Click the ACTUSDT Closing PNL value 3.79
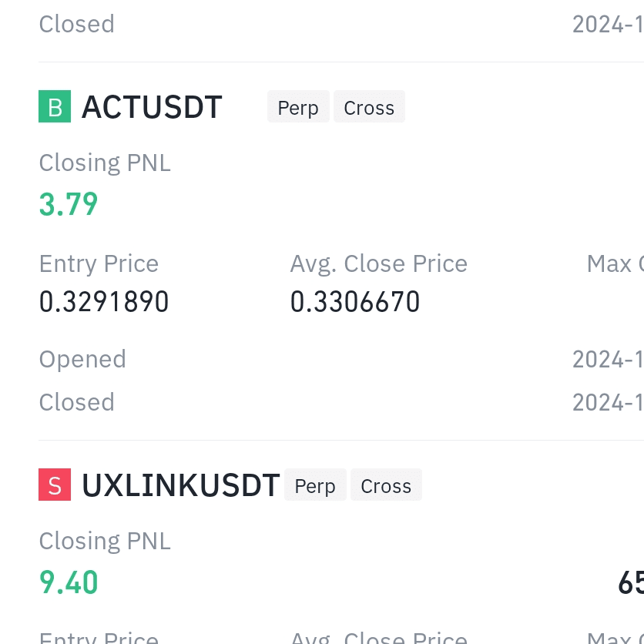The height and width of the screenshot is (644, 644). [69, 204]
